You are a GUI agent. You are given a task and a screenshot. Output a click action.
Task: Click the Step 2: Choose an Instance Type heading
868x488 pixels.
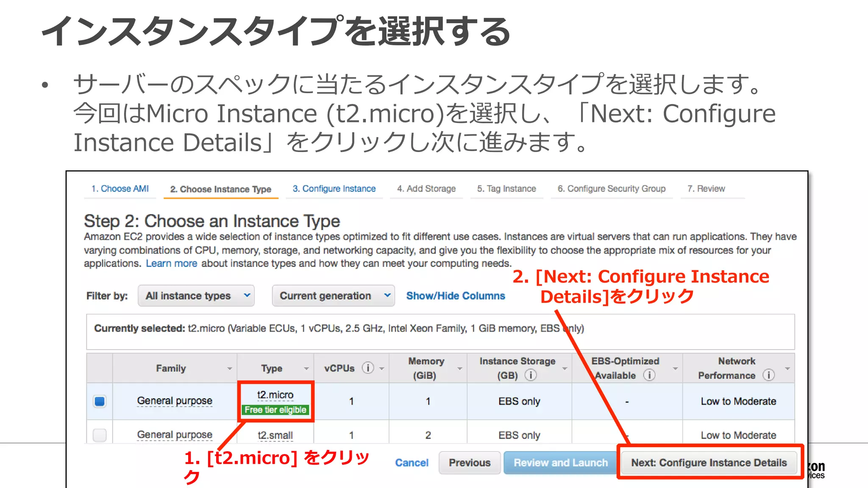click(x=212, y=221)
